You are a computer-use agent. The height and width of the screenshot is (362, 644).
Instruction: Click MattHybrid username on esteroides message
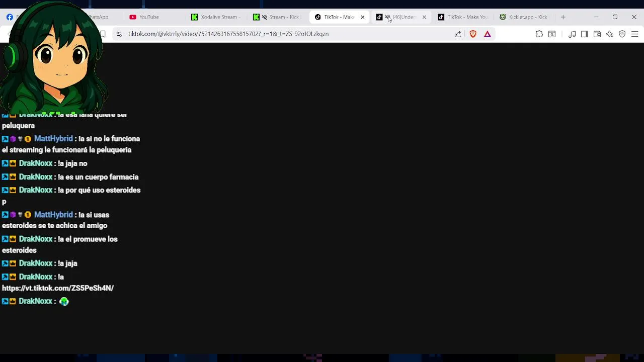[53, 215]
